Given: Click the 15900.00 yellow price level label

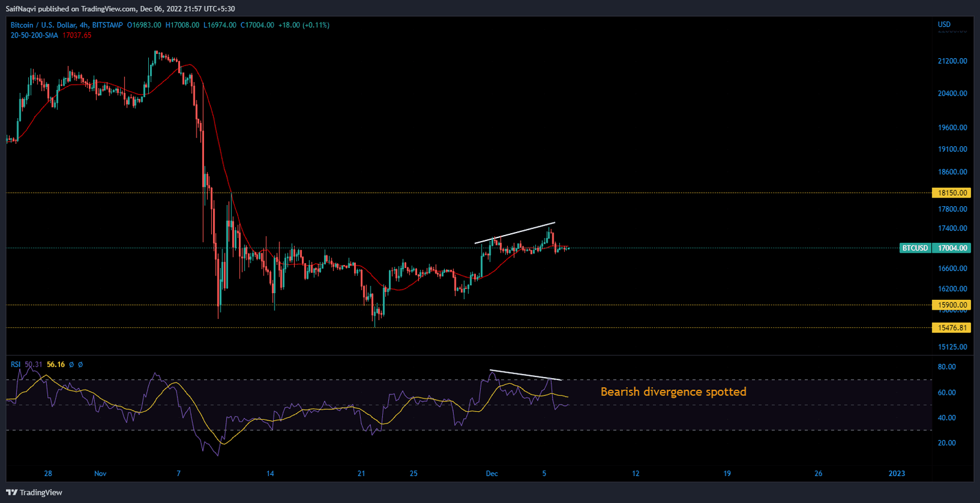Looking at the screenshot, I should coord(952,305).
